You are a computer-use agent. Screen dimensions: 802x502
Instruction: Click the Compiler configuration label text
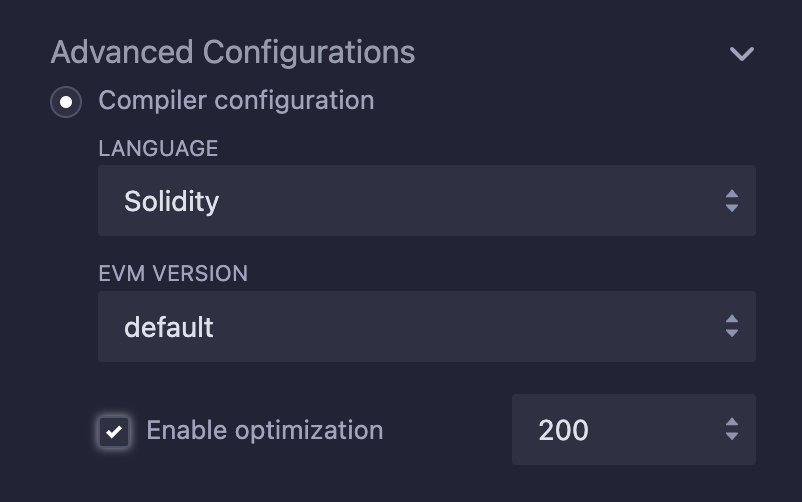(x=236, y=100)
